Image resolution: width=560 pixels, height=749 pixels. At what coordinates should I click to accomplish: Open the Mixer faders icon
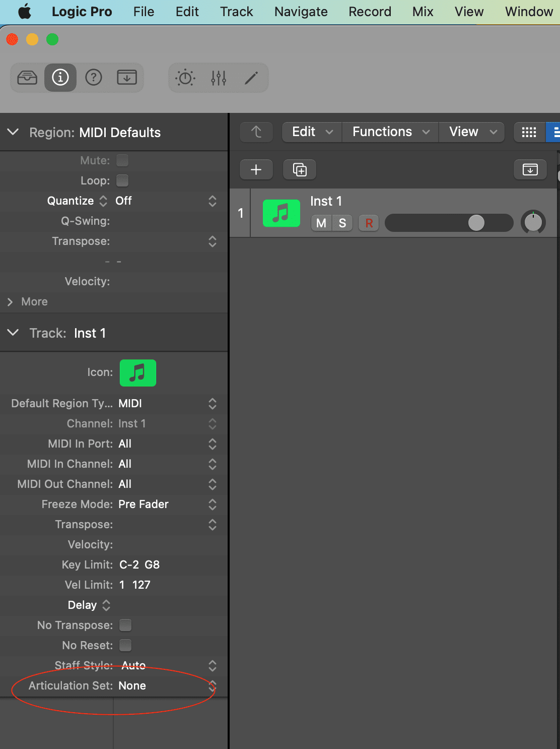(x=219, y=78)
